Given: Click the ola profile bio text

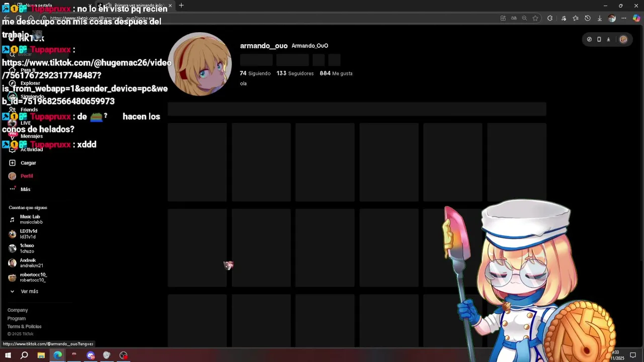Looking at the screenshot, I should click(x=243, y=83).
